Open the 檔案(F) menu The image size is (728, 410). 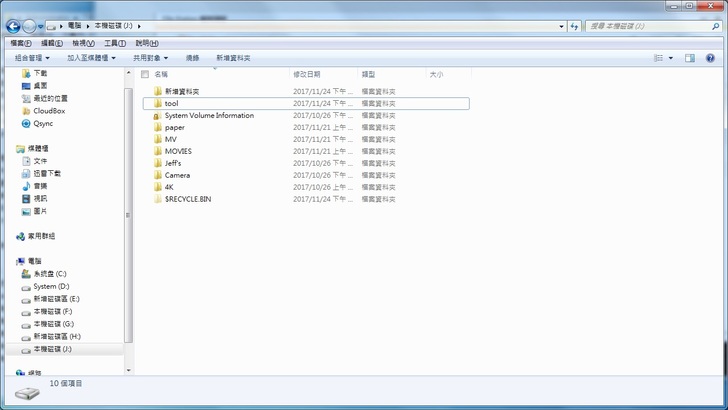[x=21, y=43]
